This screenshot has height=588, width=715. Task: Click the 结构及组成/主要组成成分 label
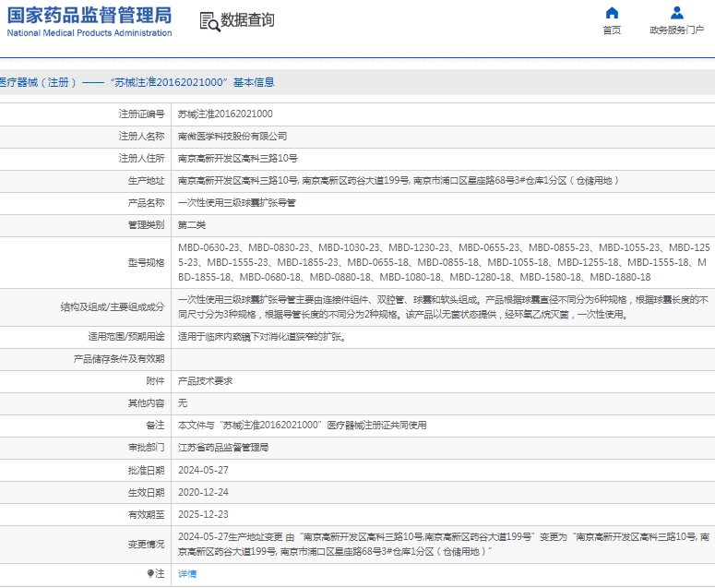pos(113,307)
